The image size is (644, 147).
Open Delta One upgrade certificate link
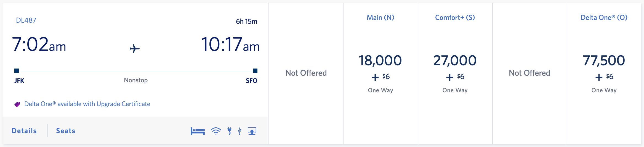point(87,104)
